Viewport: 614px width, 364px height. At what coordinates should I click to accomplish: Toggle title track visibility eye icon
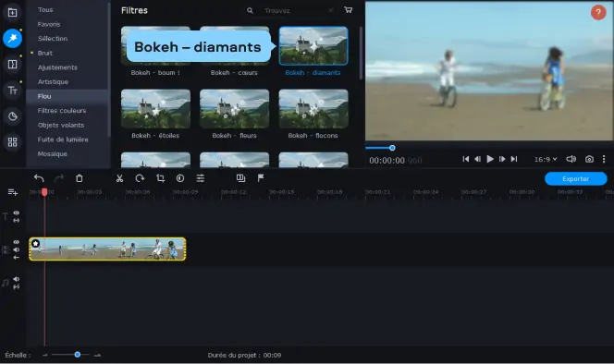click(17, 212)
